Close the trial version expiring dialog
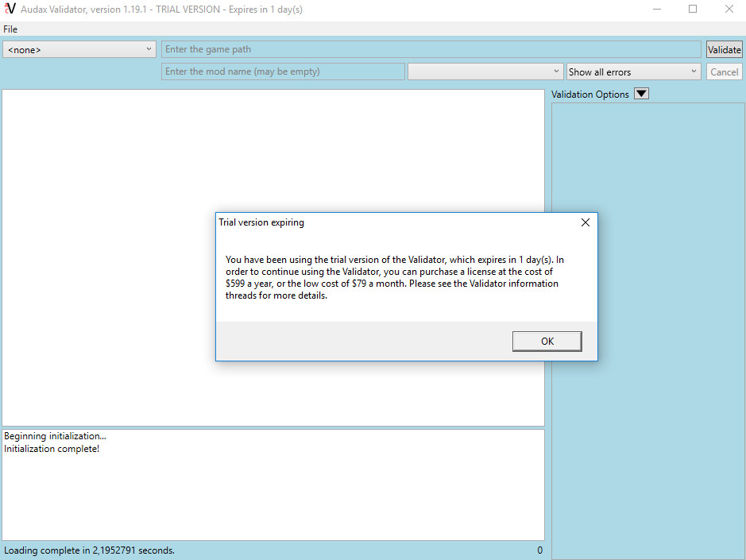 coord(586,222)
